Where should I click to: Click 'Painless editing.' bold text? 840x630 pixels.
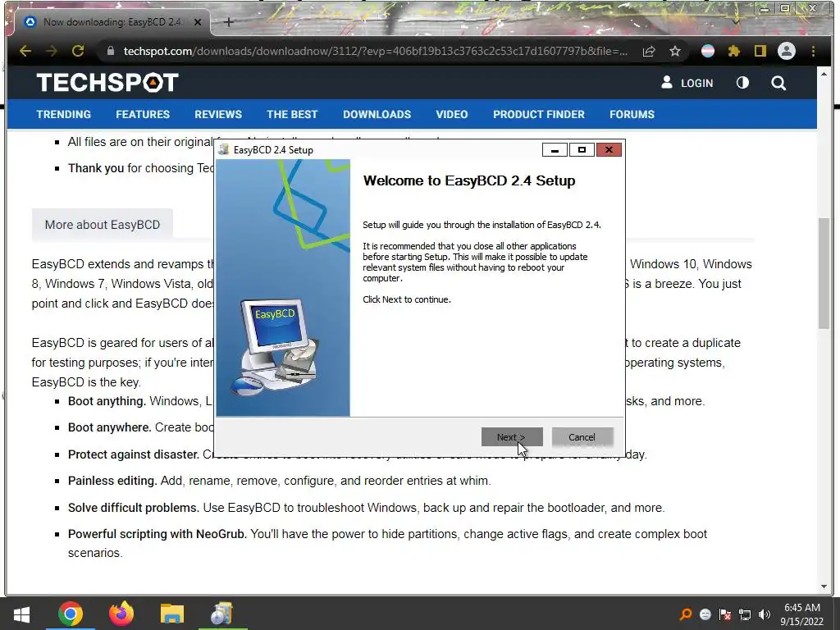tap(112, 481)
